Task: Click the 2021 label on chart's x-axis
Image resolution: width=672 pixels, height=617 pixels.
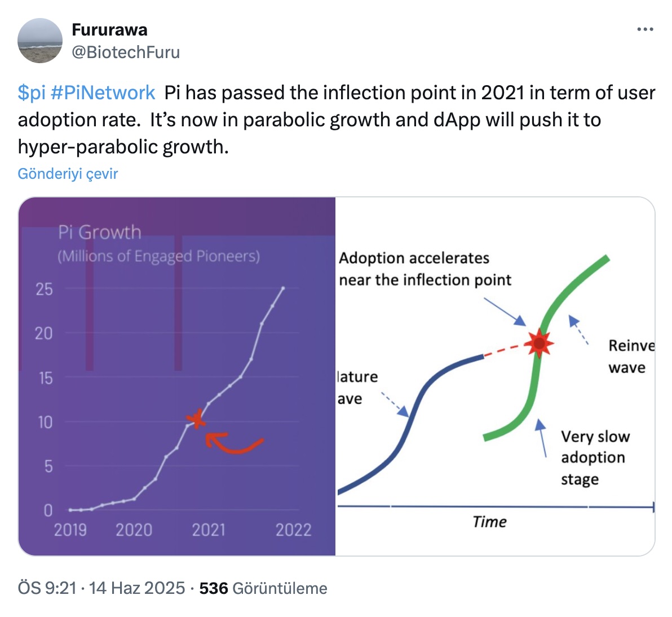Action: click(x=209, y=530)
